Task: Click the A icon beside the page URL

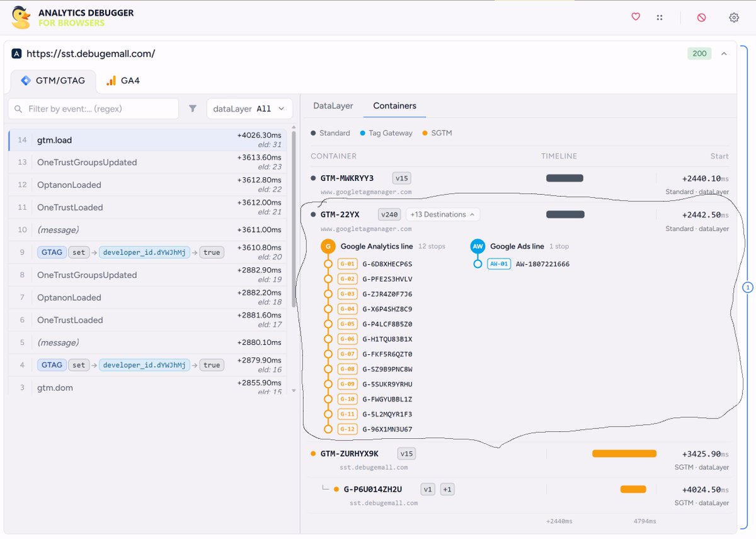Action: coord(16,54)
